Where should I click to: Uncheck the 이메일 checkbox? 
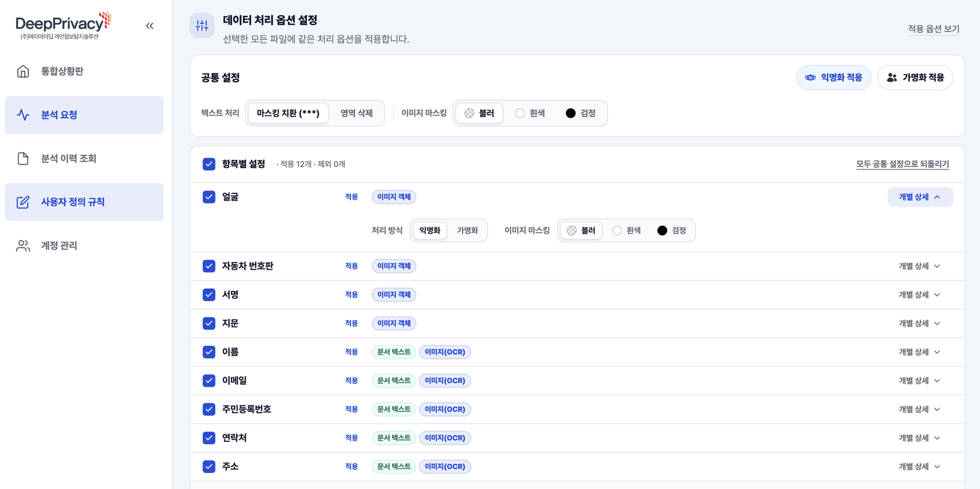pyautogui.click(x=209, y=381)
